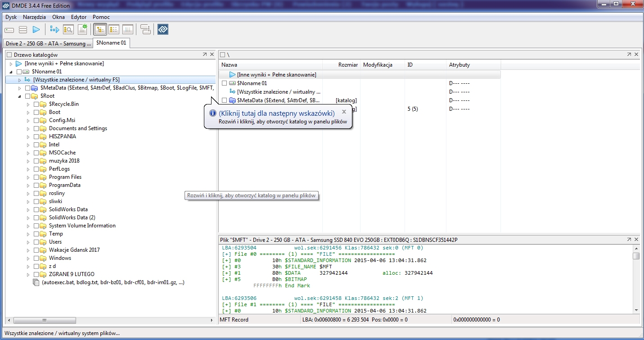Click the Reconstruct virtual file system toolbar icon
Viewport: 644px width, 340px height.
pos(54,30)
